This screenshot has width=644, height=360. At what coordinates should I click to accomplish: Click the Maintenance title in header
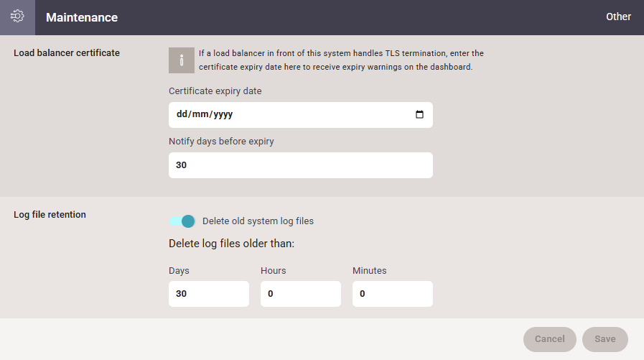[x=82, y=17]
